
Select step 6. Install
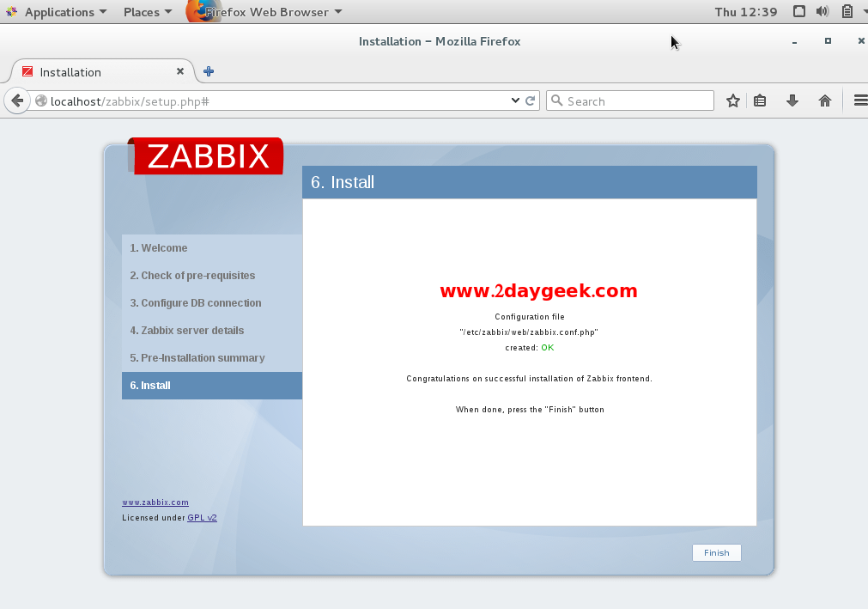pos(212,386)
